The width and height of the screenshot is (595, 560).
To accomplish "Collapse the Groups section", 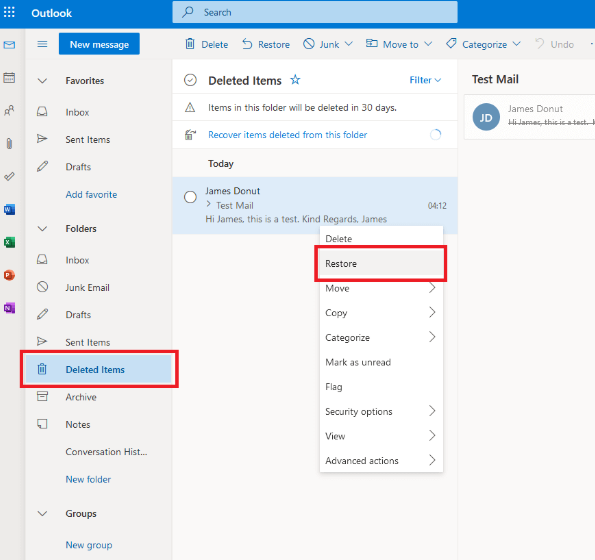I will 42,513.
